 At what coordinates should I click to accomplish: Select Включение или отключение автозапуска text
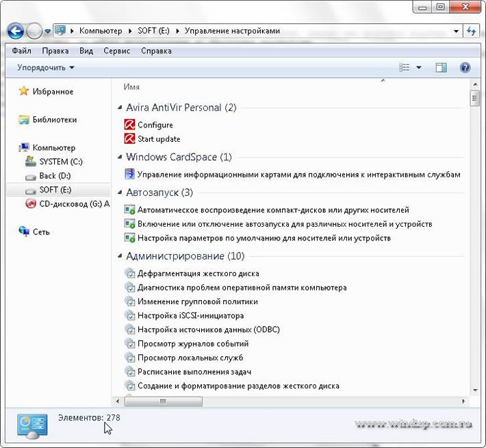[285, 224]
